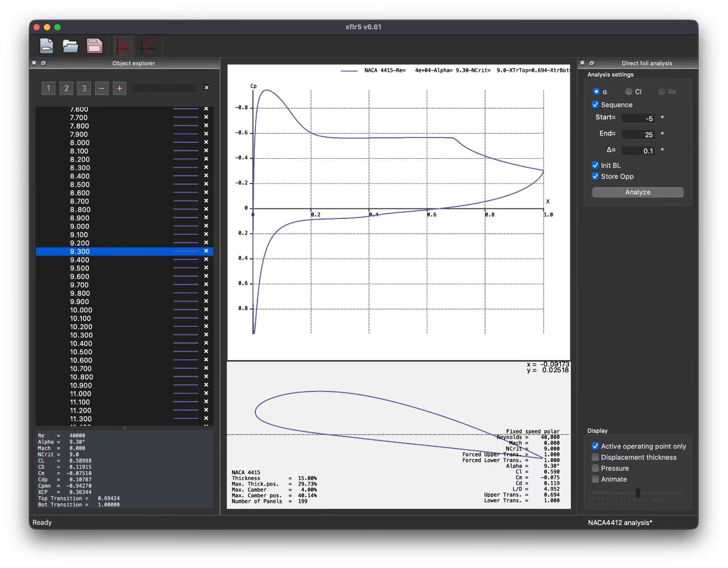
Task: Adjust the animation speed slider
Action: (x=638, y=493)
